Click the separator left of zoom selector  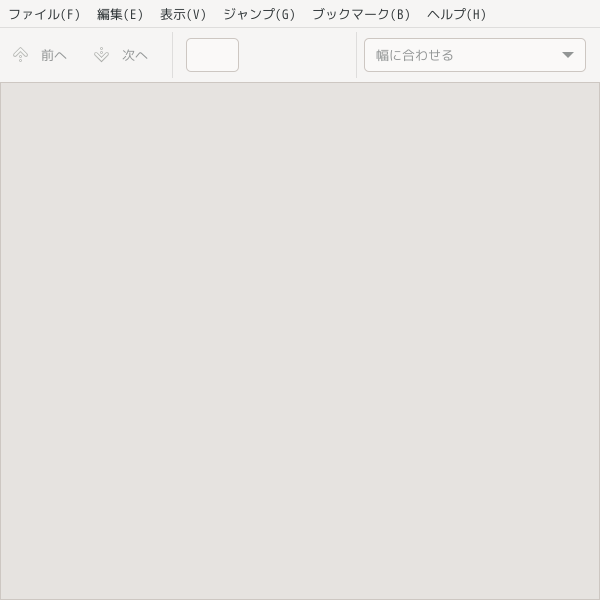pyautogui.click(x=357, y=55)
